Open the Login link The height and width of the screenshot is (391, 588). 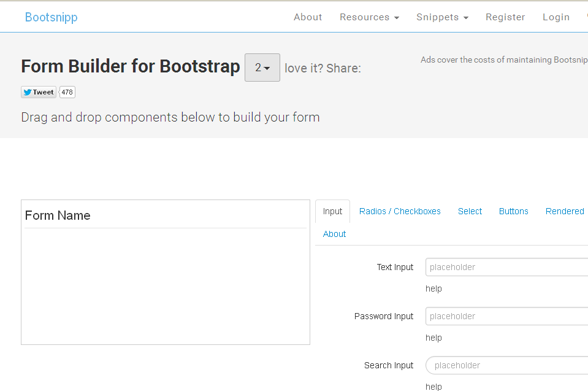pos(556,17)
